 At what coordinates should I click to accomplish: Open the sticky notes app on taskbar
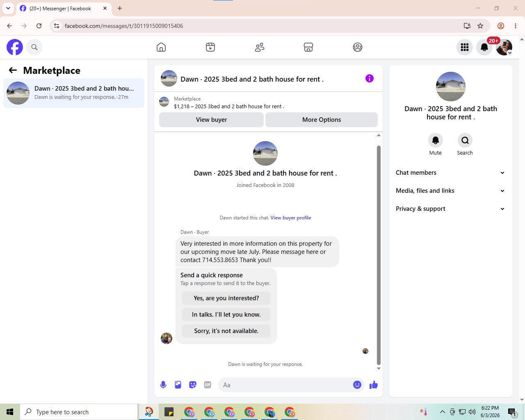point(169,412)
